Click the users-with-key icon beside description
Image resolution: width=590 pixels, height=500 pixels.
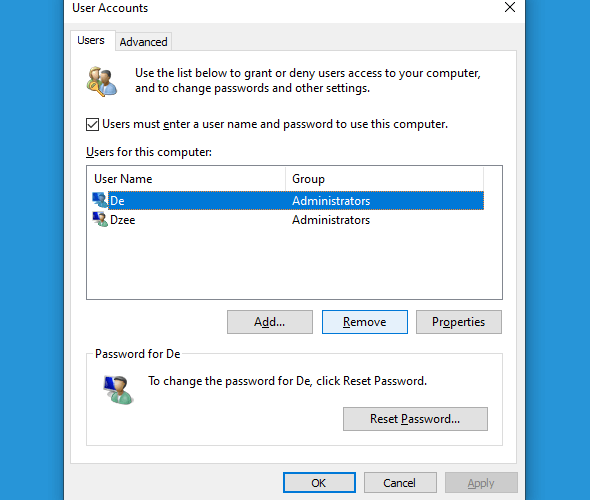[x=102, y=82]
